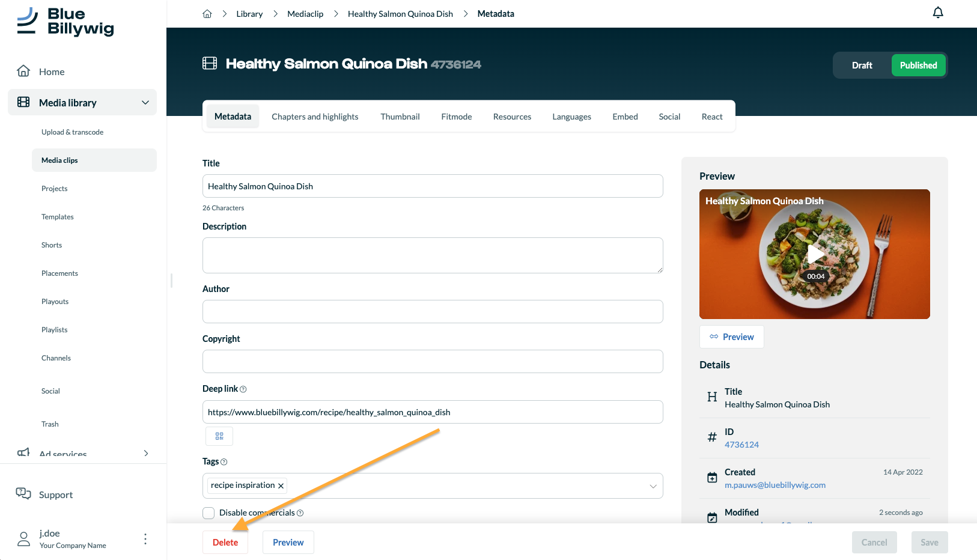Click the Title input field
This screenshot has height=560, width=977.
pos(433,186)
